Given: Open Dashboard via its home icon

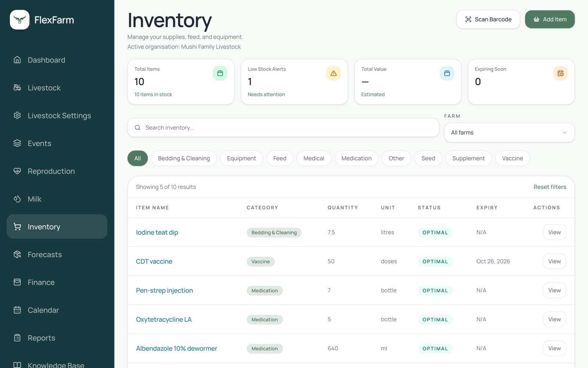Looking at the screenshot, I should pyautogui.click(x=17, y=60).
